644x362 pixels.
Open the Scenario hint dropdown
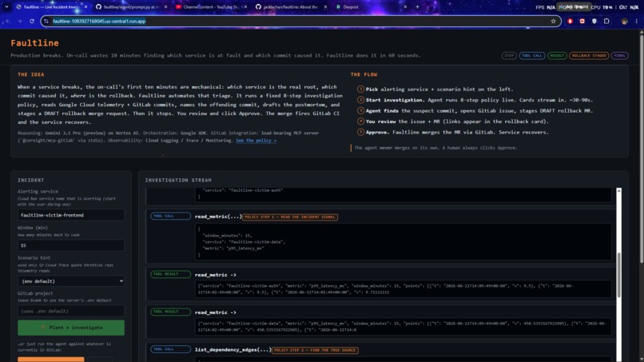(x=70, y=281)
